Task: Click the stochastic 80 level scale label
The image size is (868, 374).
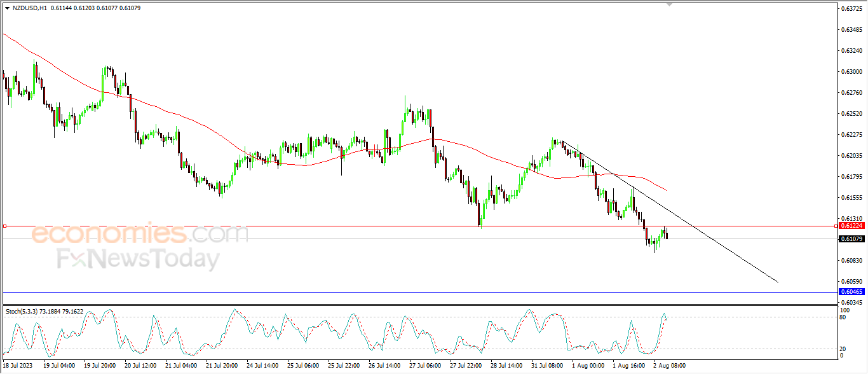Action: tap(843, 317)
